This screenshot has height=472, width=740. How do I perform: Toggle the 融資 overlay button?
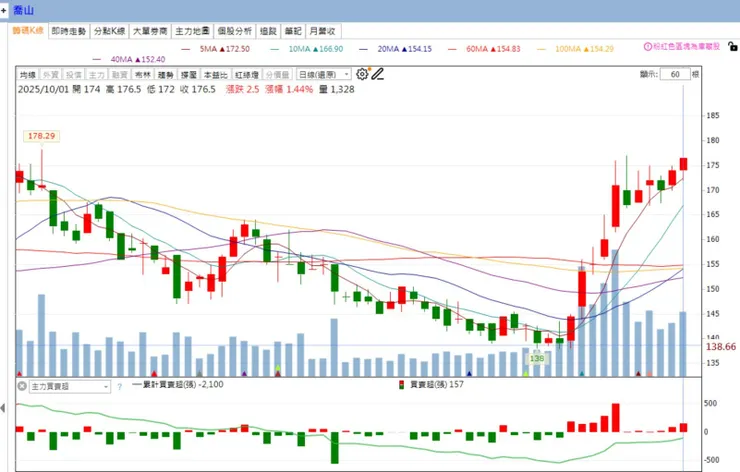(x=120, y=75)
